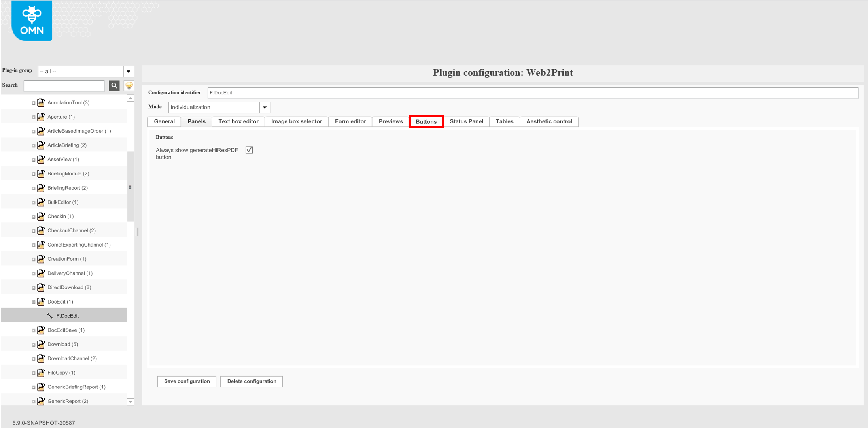Click the OMN bee logo
Image resolution: width=868 pixels, height=428 pixels.
[31, 21]
